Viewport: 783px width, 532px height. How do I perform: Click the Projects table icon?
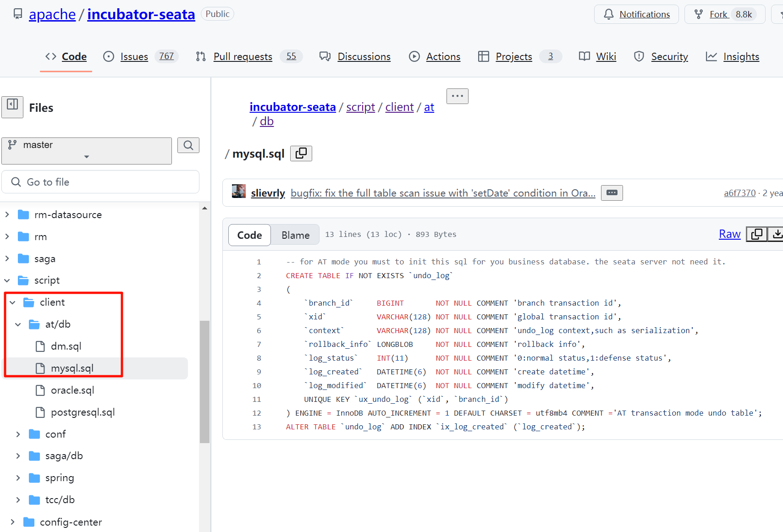tap(484, 56)
